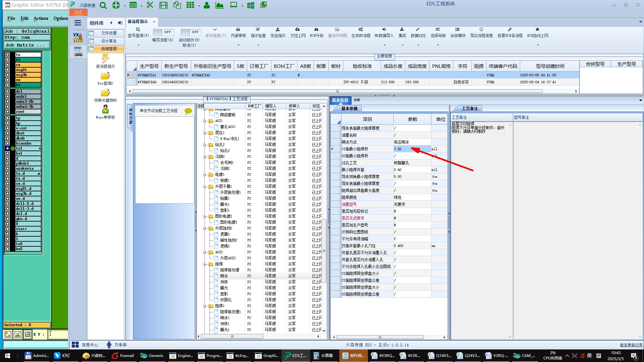The height and width of the screenshot is (362, 644).
Task: Open the Bom查询2 folder icon
Action: point(105,76)
